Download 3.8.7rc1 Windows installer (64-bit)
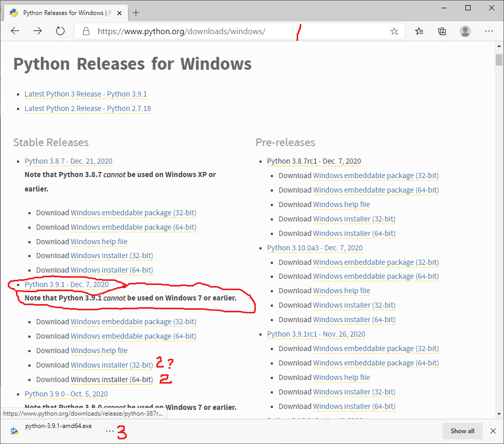 (354, 233)
